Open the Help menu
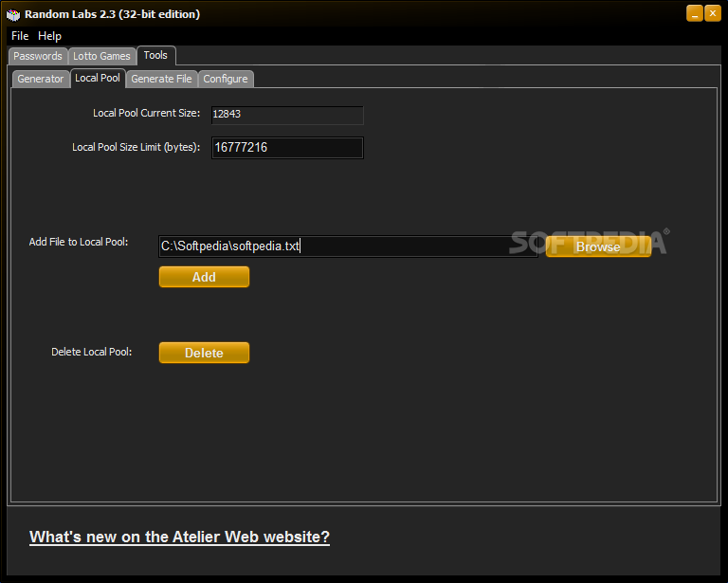Image resolution: width=728 pixels, height=583 pixels. [x=49, y=36]
